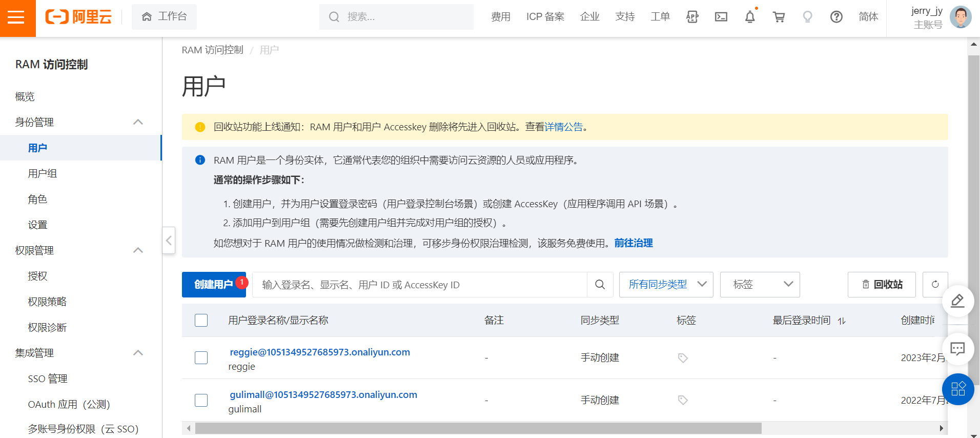Open the gulimall user login name link

(x=323, y=395)
